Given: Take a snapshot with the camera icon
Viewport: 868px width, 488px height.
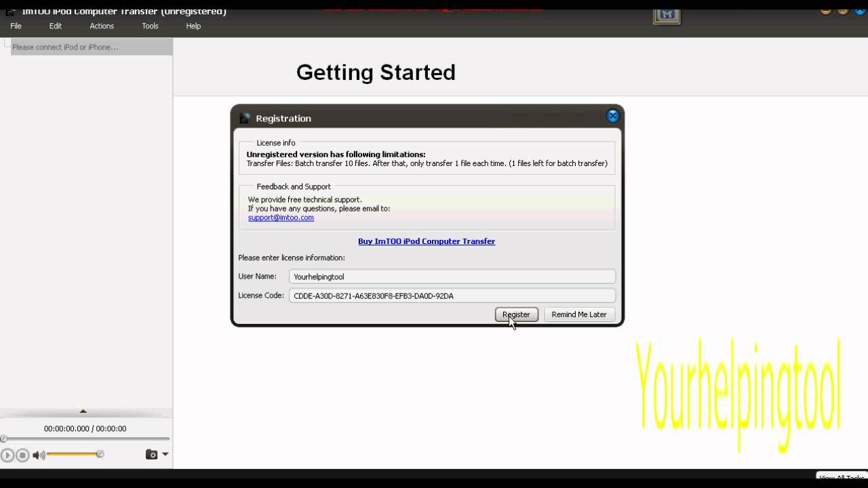Looking at the screenshot, I should point(151,455).
